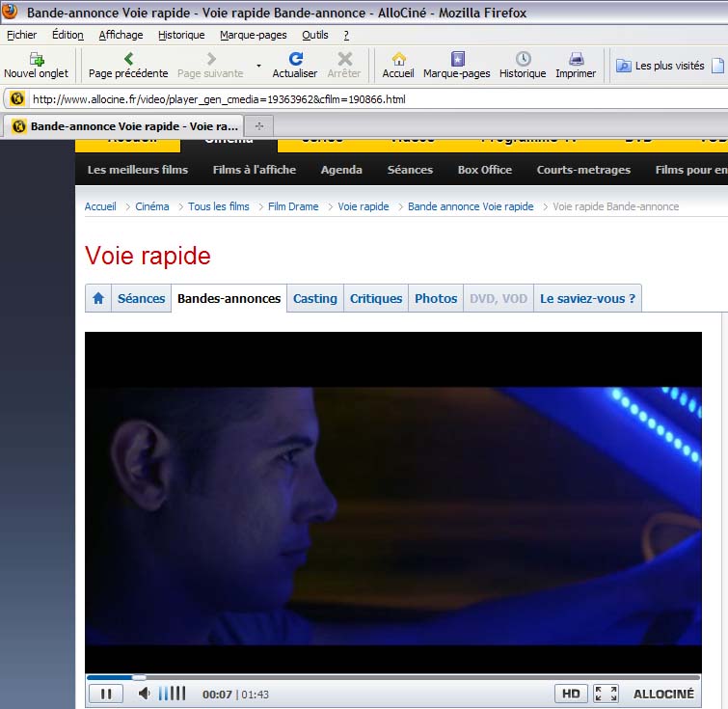Screen dimensions: 728x709
Task: Mute audio with speaker icon
Action: point(144,694)
